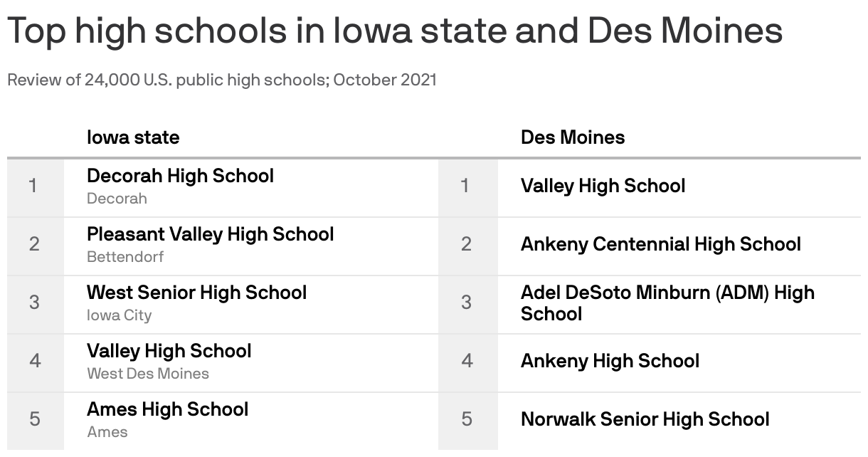Viewport: 868px width, 457px height.
Task: Select Ankeny High School entry
Action: [x=610, y=361]
